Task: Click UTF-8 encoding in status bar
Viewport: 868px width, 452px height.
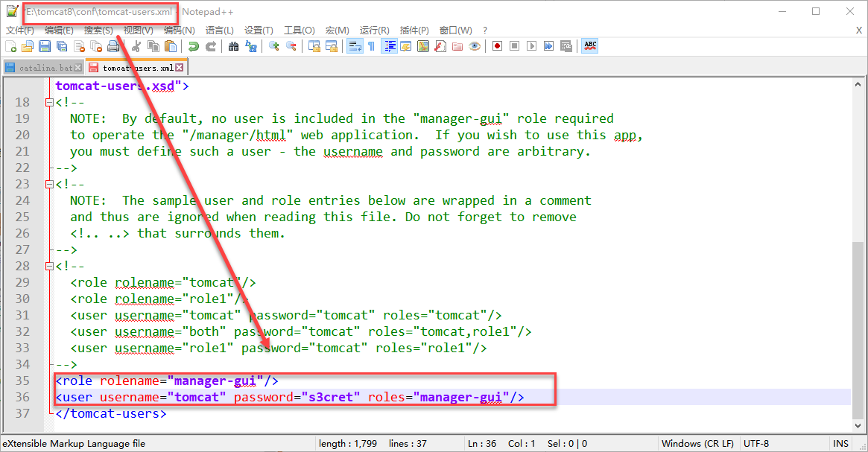Action: coord(756,444)
